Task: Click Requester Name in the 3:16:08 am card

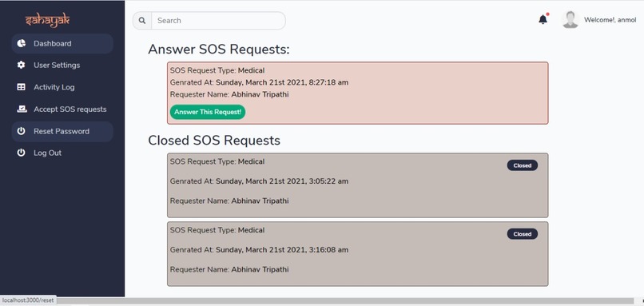Action: click(x=229, y=269)
